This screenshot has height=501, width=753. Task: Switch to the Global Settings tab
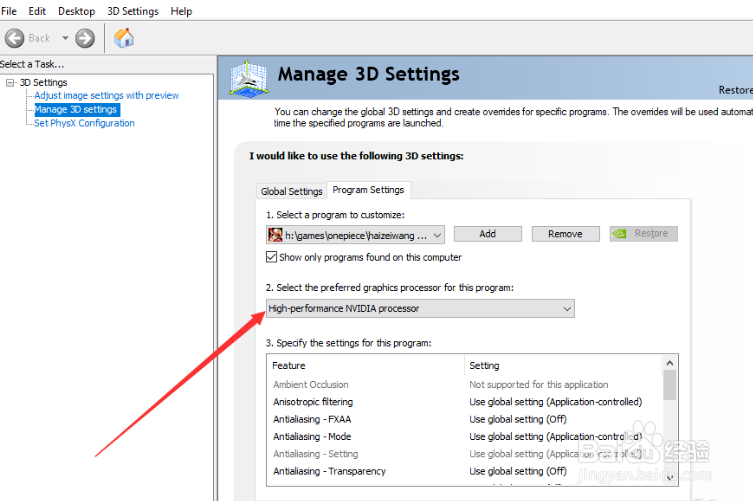coord(291,191)
